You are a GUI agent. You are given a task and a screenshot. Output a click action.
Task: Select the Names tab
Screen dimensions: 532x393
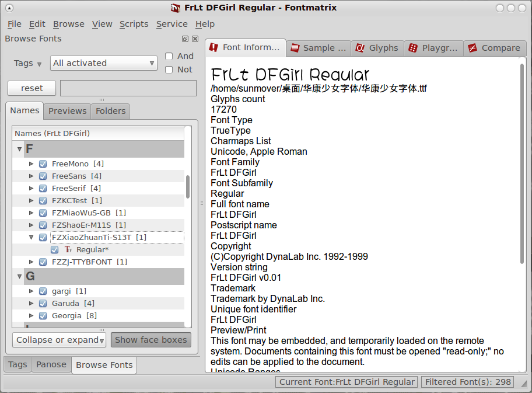24,111
